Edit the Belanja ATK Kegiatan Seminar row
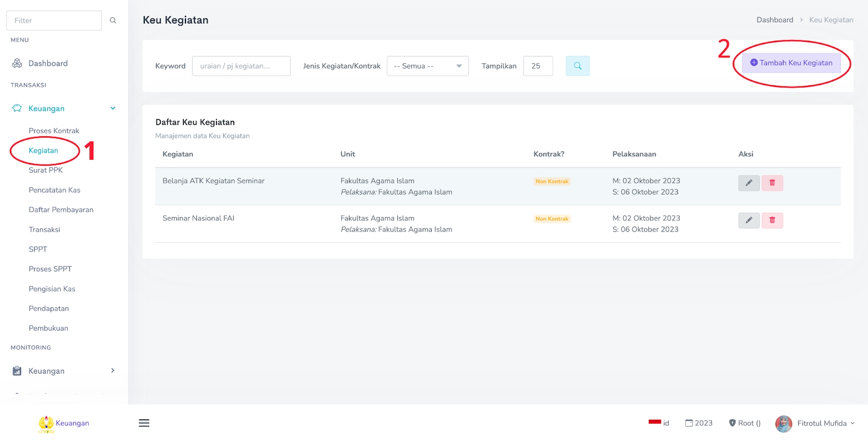The height and width of the screenshot is (442, 868). coord(749,183)
